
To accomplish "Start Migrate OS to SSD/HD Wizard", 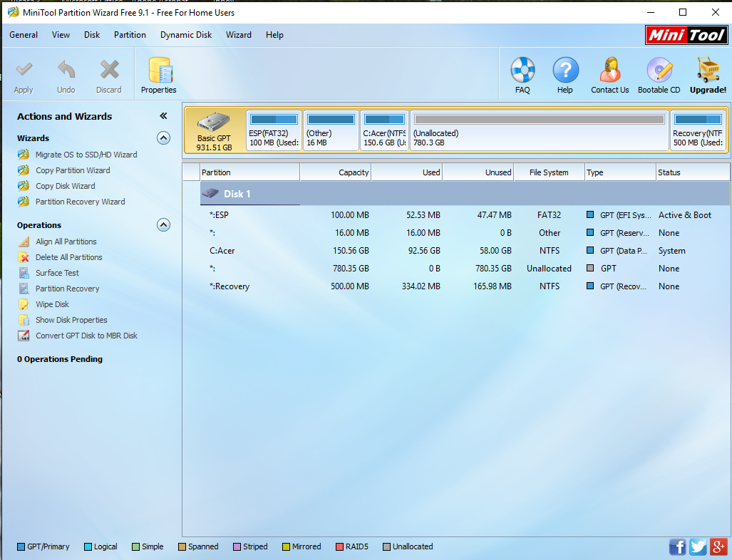I will (86, 155).
